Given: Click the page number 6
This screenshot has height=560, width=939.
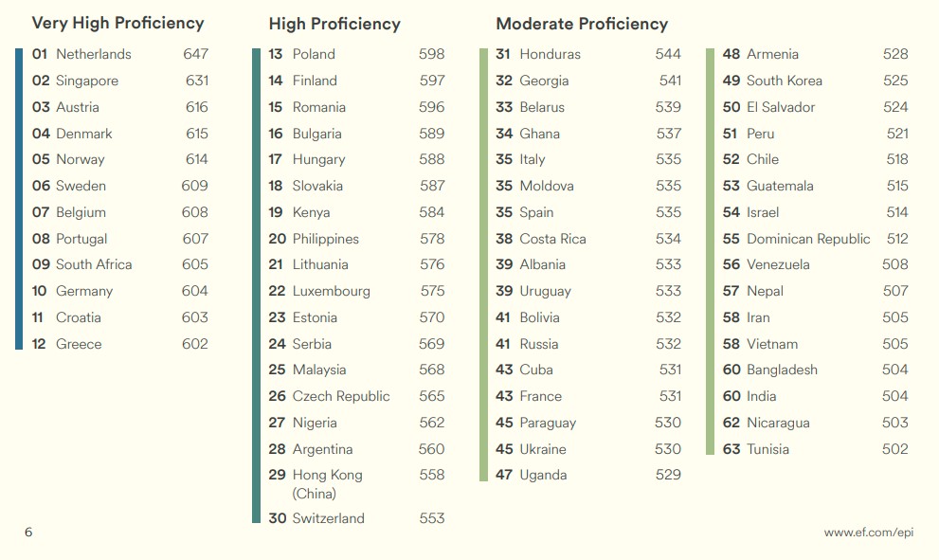Looking at the screenshot, I should tap(28, 533).
